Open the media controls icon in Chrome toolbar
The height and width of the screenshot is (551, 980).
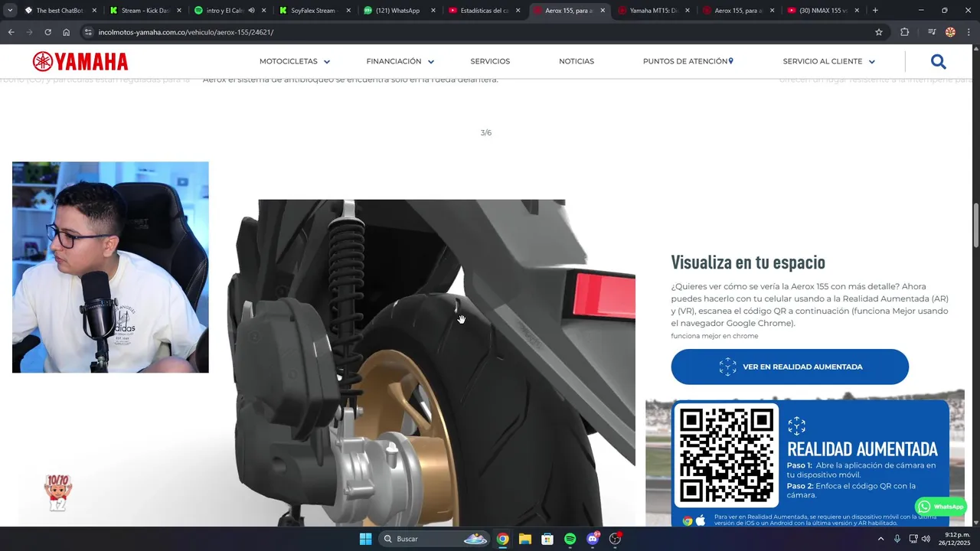pyautogui.click(x=932, y=32)
